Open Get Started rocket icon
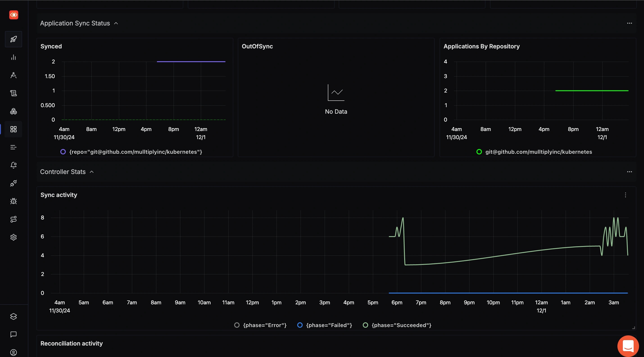The image size is (644, 357). [14, 39]
